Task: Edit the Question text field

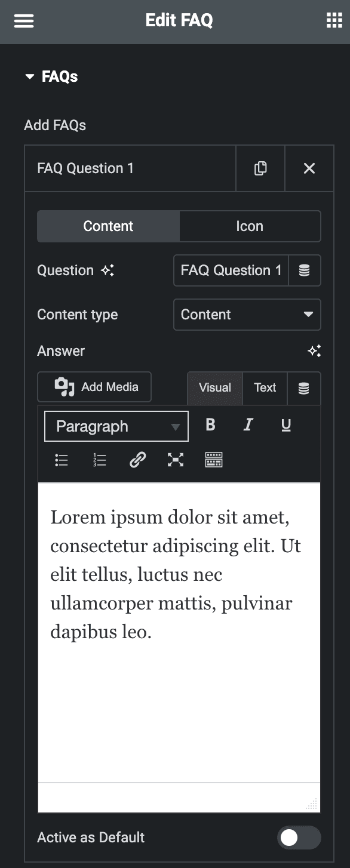Action: coord(231,270)
